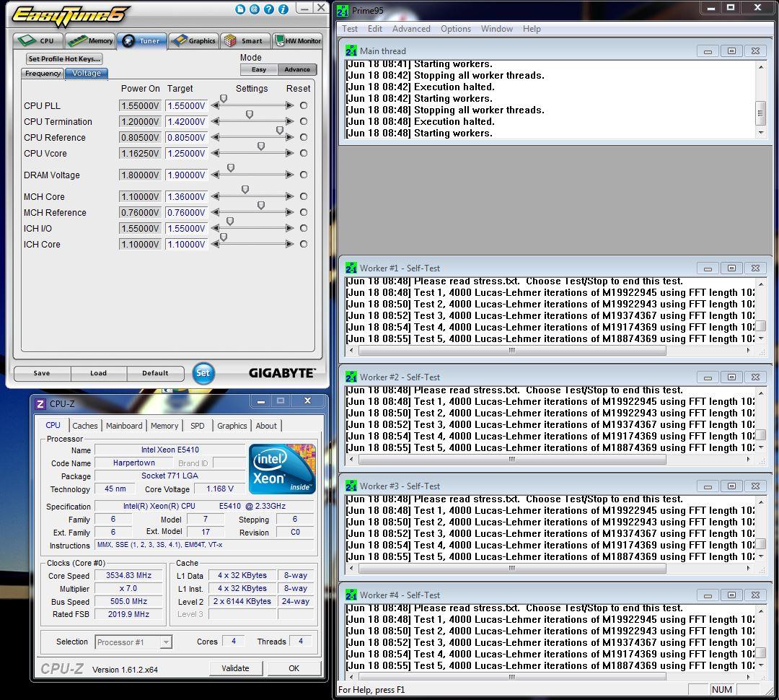Click the document icon in EasyTune6 header
This screenshot has width=779, height=700.
coord(240,9)
